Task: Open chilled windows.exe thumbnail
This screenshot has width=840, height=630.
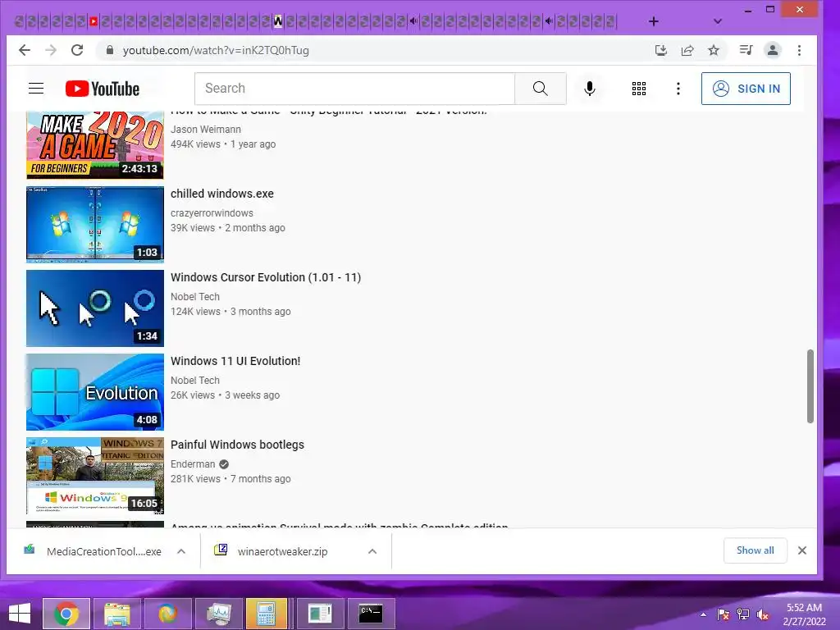Action: click(x=95, y=225)
